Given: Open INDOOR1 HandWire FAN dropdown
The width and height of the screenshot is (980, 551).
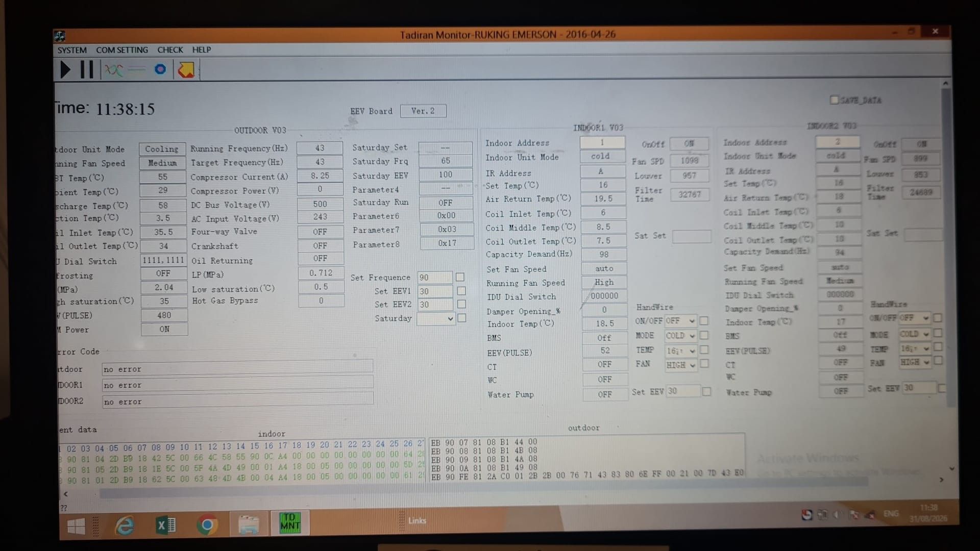Looking at the screenshot, I should coord(680,365).
